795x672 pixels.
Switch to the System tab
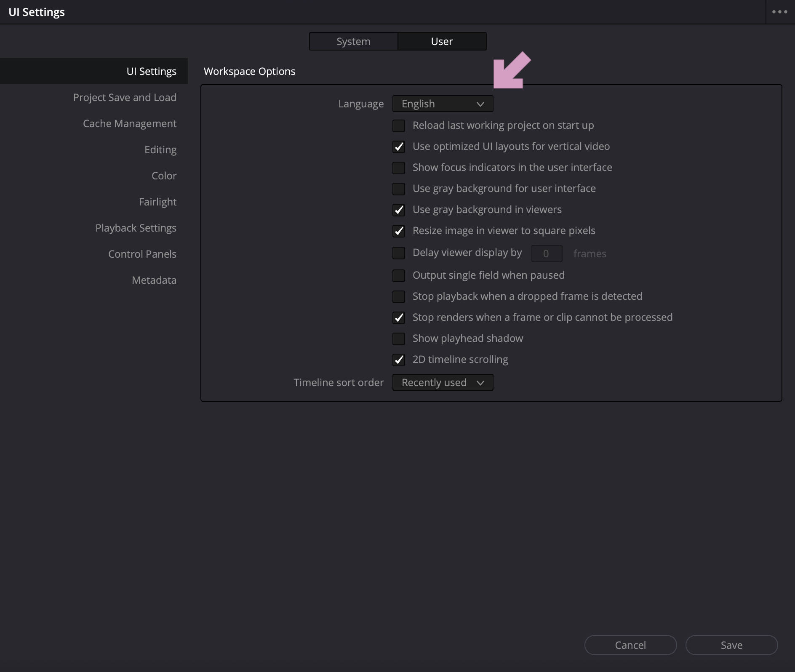tap(353, 41)
